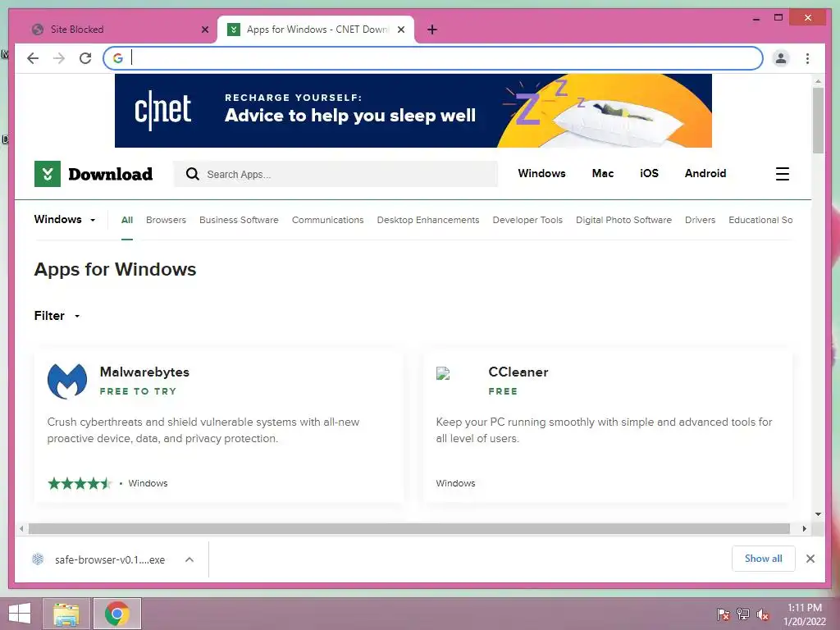Image resolution: width=840 pixels, height=630 pixels.
Task: Click the Malwarebytes FREE TO TRY label
Action: [x=138, y=391]
